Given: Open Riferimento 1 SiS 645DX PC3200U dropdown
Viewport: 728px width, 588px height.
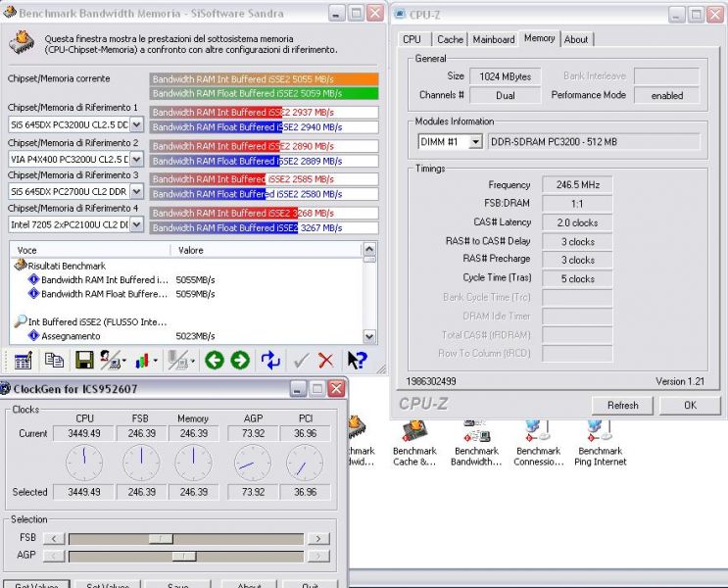Looking at the screenshot, I should point(136,124).
